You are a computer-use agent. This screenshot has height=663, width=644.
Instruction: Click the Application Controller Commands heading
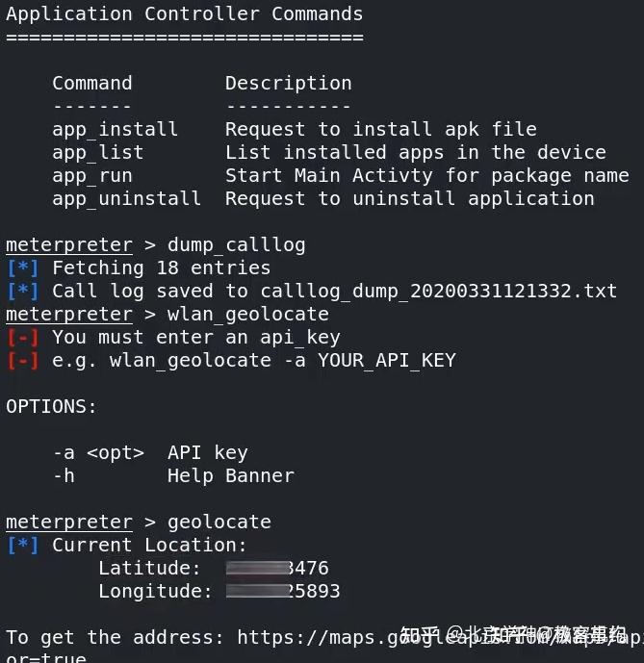point(185,13)
